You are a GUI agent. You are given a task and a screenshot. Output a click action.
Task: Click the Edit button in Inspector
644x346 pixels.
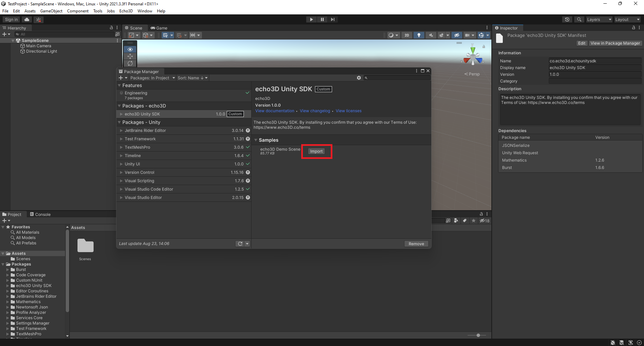582,43
